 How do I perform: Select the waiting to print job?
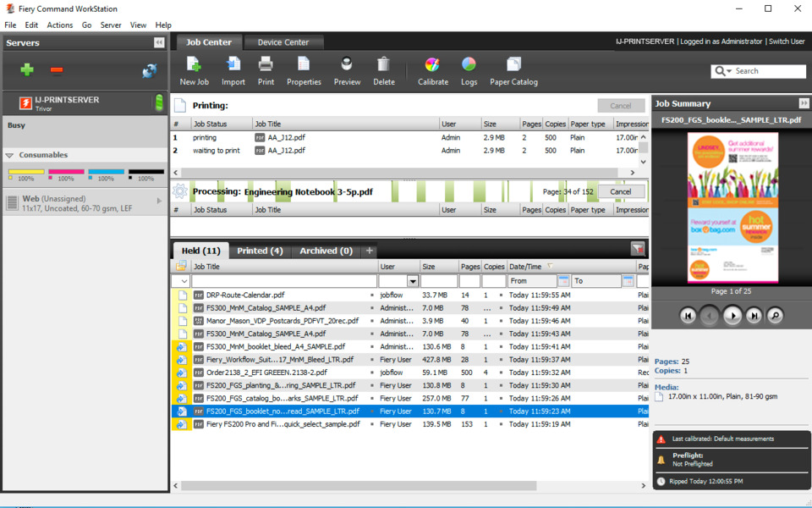pyautogui.click(x=405, y=151)
